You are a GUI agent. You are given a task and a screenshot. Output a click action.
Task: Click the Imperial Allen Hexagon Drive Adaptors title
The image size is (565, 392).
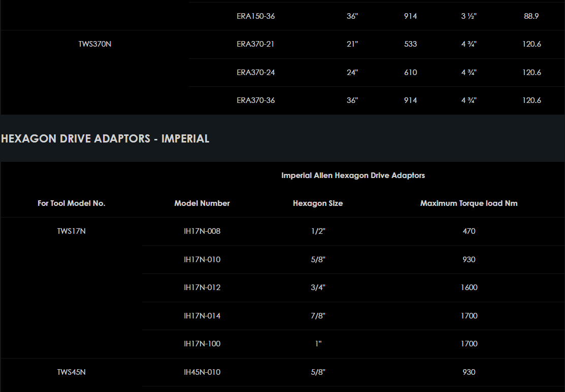click(x=353, y=175)
